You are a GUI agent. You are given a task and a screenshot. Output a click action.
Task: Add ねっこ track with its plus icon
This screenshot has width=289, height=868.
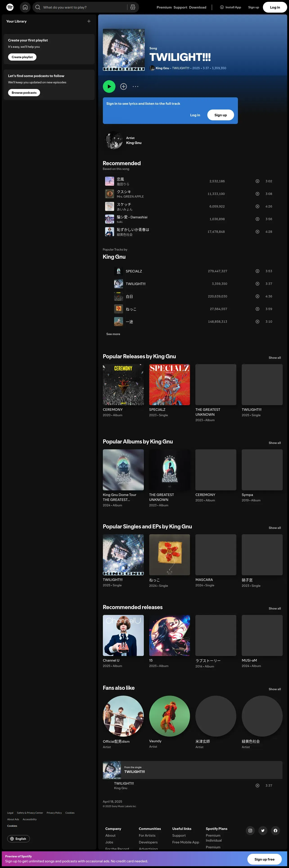point(257,309)
